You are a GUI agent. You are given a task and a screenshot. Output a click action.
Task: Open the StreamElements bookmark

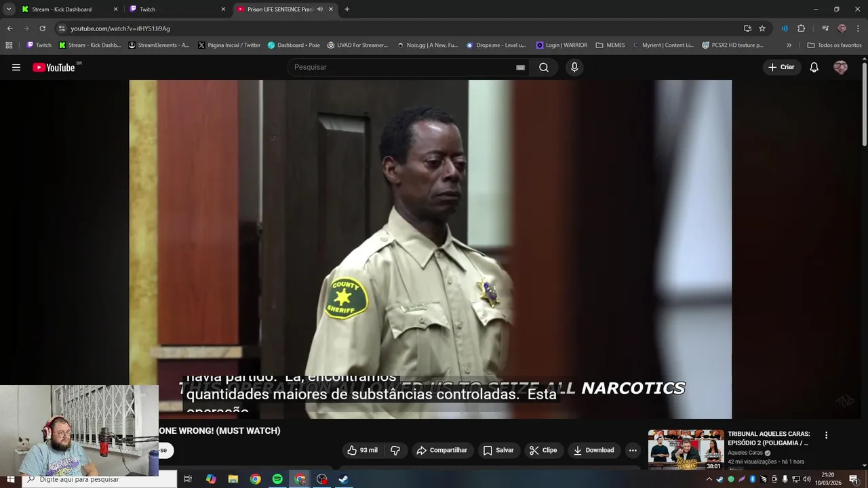tap(159, 45)
